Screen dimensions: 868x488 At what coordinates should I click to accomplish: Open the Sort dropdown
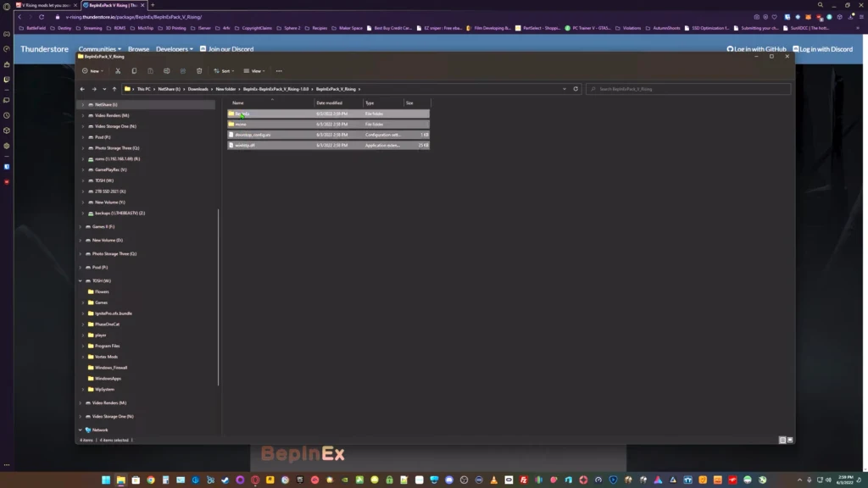(224, 71)
